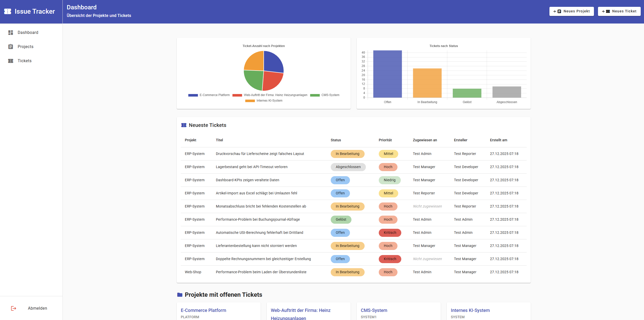Click Kritisch chip in Automatische USt-Berechnung row
Screen dimensions: 644x320
pyautogui.click(x=390, y=233)
